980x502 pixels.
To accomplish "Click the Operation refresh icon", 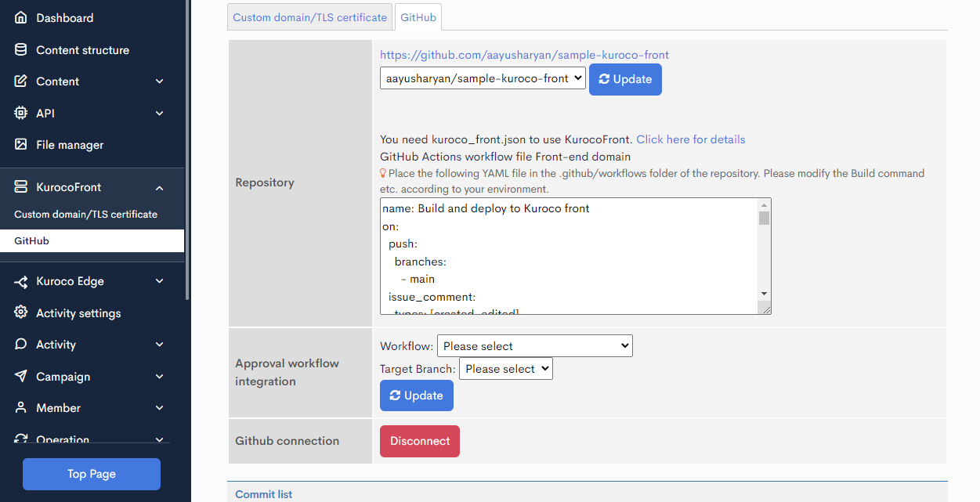I will click(21, 439).
